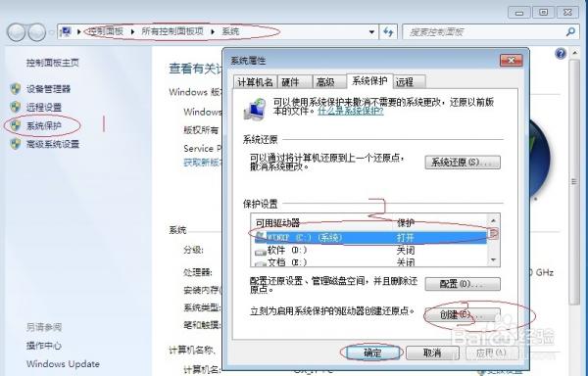Screen dimensions: 588x376
Task: Confirm with the 确定 button
Action: pyautogui.click(x=372, y=352)
